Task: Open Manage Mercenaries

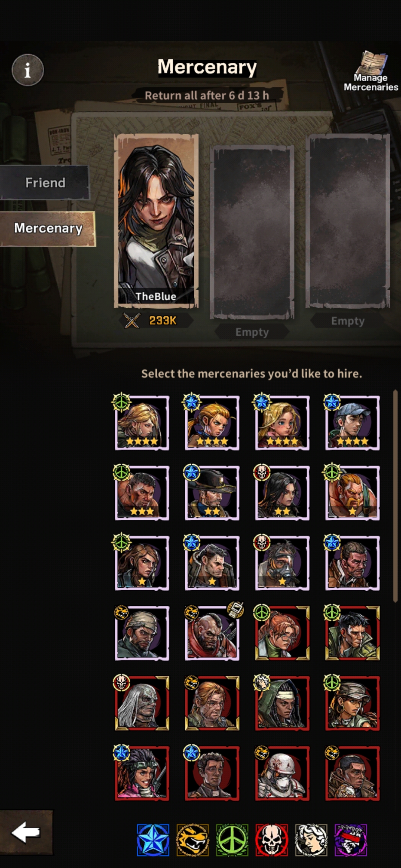Action: point(371,72)
